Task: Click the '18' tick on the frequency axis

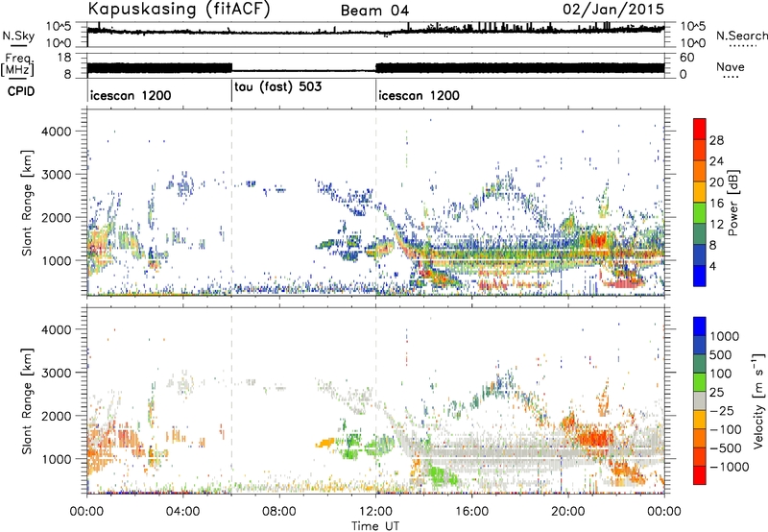Action: pos(64,58)
